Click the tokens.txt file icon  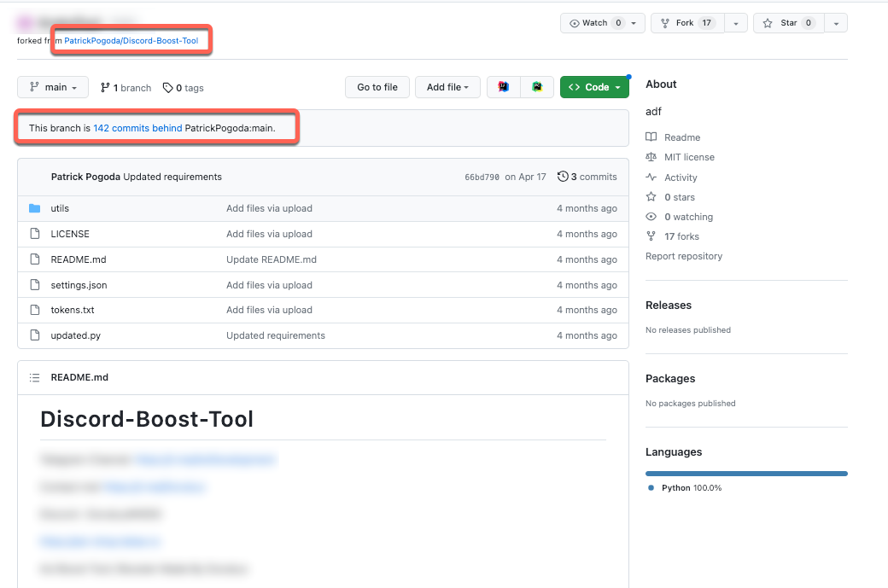click(x=34, y=310)
